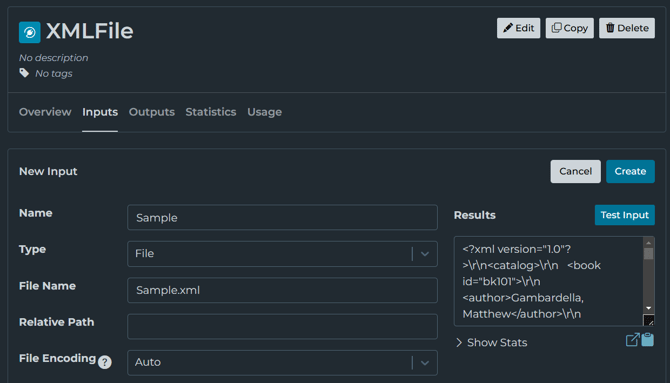
Task: Open the Type dropdown showing File
Action: 282,254
